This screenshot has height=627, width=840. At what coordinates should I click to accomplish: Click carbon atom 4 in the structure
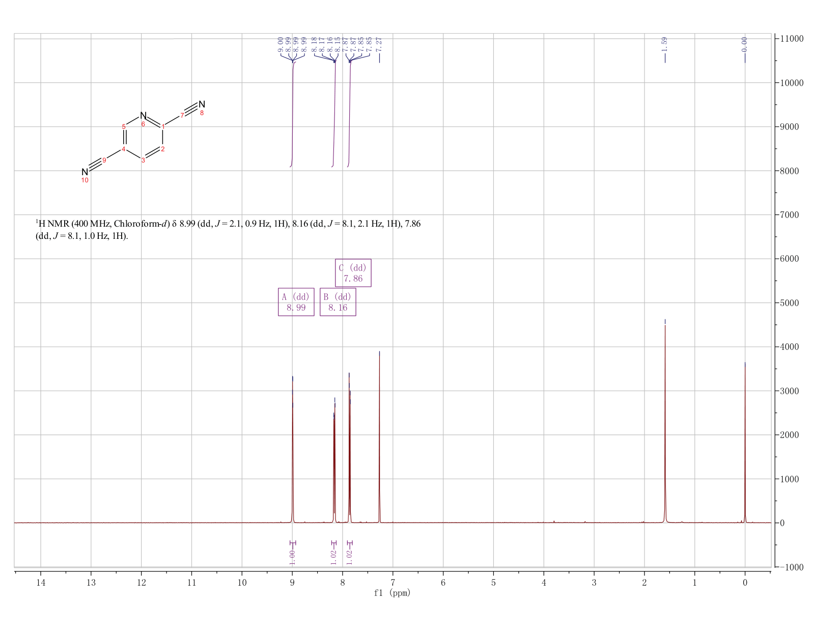coord(123,149)
